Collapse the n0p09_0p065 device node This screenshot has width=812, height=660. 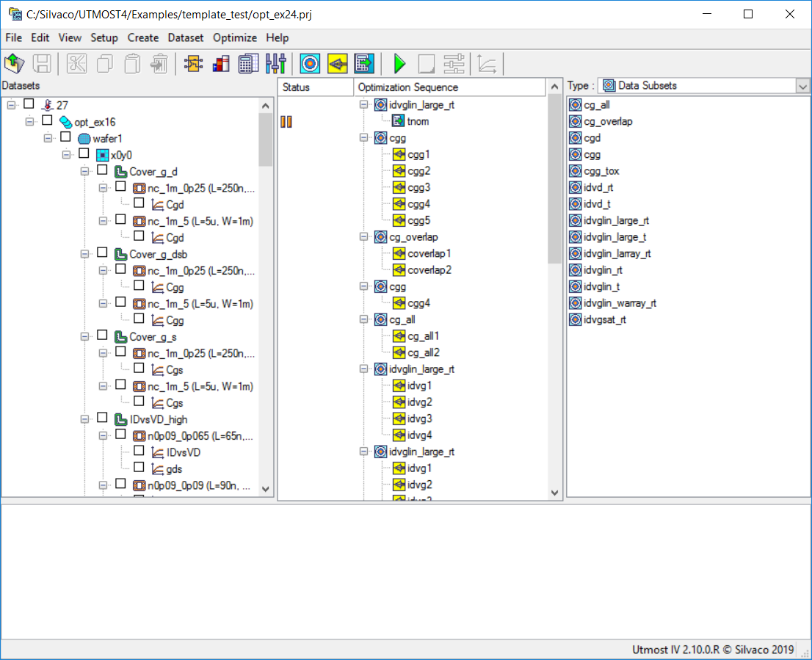click(103, 436)
